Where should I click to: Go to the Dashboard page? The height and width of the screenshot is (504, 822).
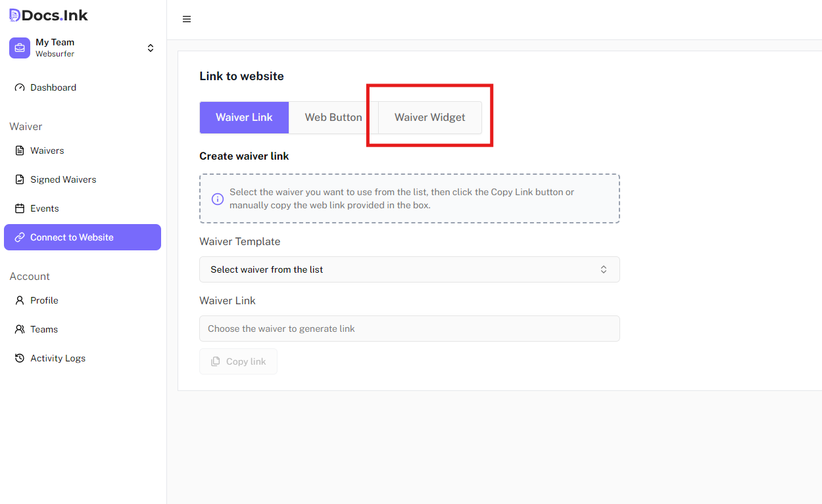53,87
